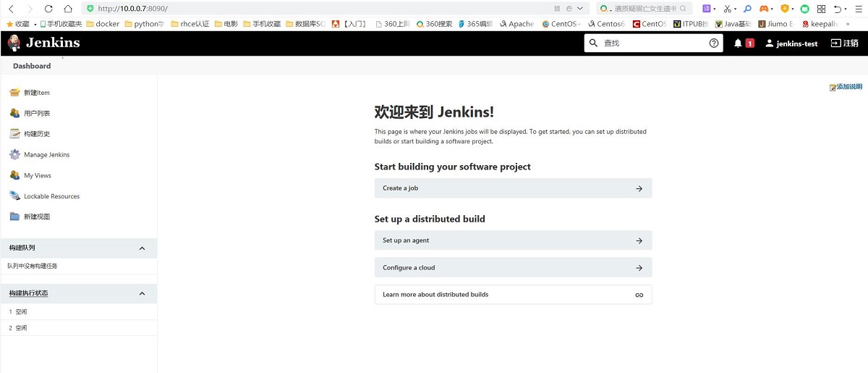Click the chain link icon in Learn more row

639,295
